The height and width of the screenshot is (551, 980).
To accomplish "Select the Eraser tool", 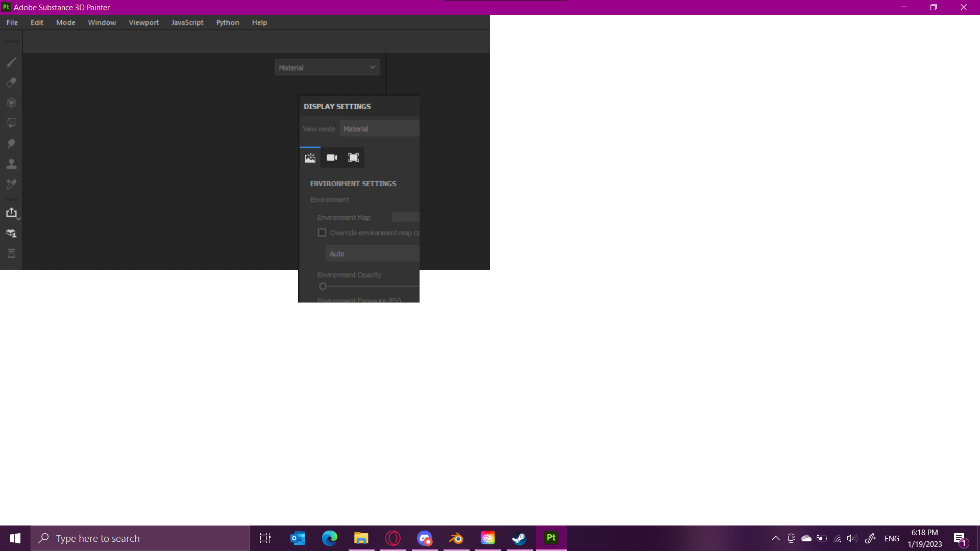I will [11, 82].
